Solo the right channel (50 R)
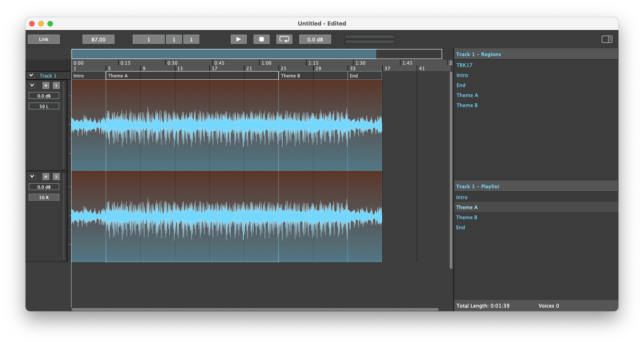 (x=56, y=177)
